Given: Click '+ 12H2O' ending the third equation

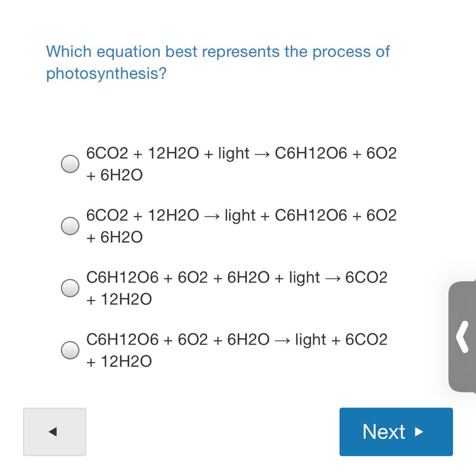Looking at the screenshot, I should point(119,299).
